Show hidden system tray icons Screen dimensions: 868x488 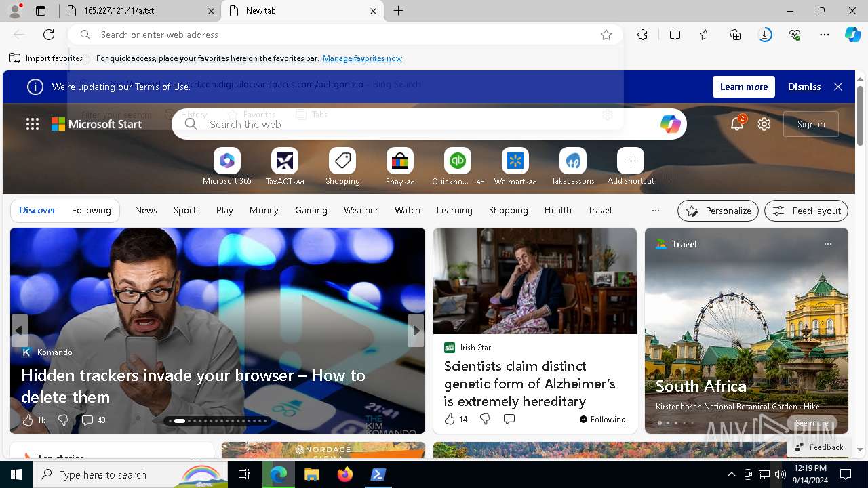[x=731, y=474]
